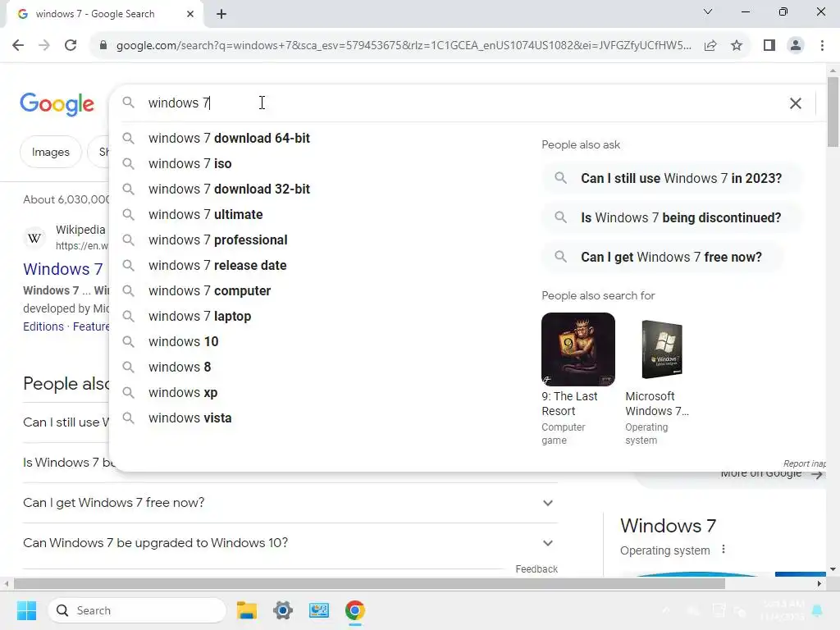Open the Windows Start menu

click(26, 610)
